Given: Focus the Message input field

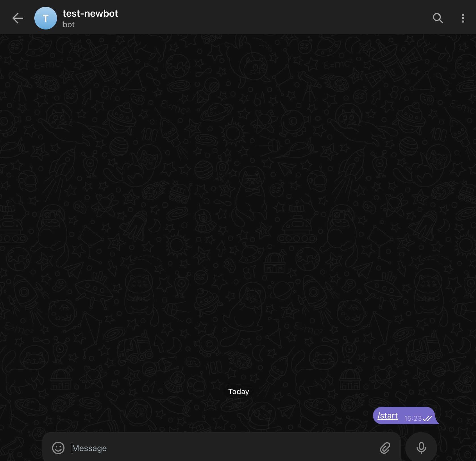Looking at the screenshot, I should [199, 448].
